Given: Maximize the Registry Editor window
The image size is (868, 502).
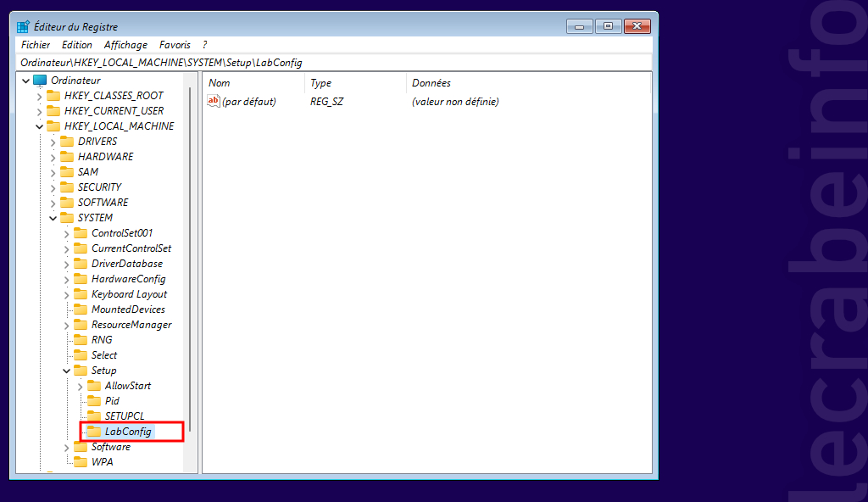Looking at the screenshot, I should 608,26.
